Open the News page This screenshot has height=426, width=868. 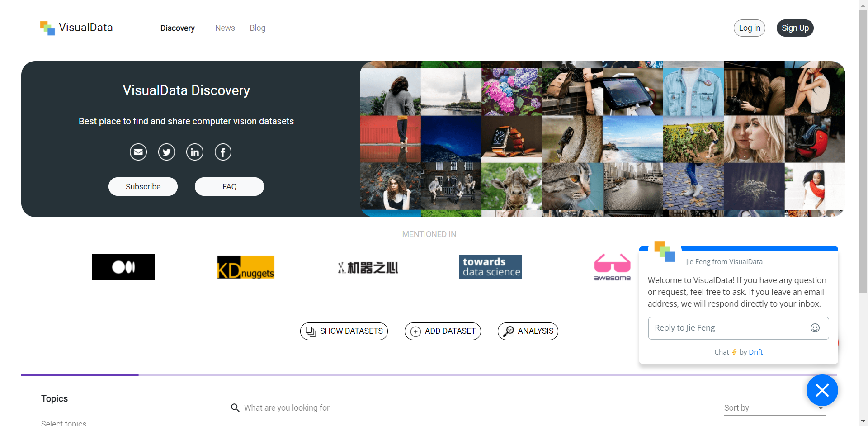pyautogui.click(x=225, y=28)
